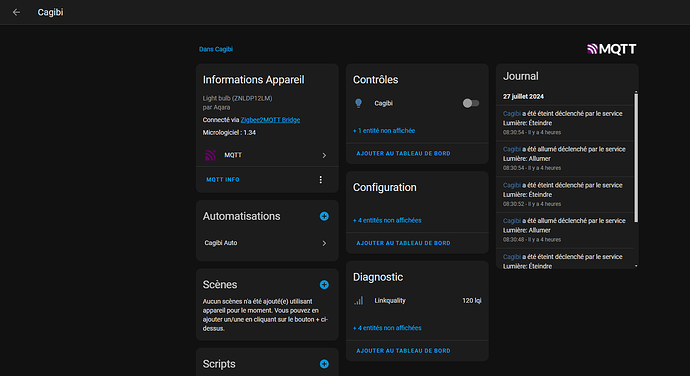This screenshot has height=376, width=690.
Task: Add a new script with plus icon
Action: coord(324,364)
